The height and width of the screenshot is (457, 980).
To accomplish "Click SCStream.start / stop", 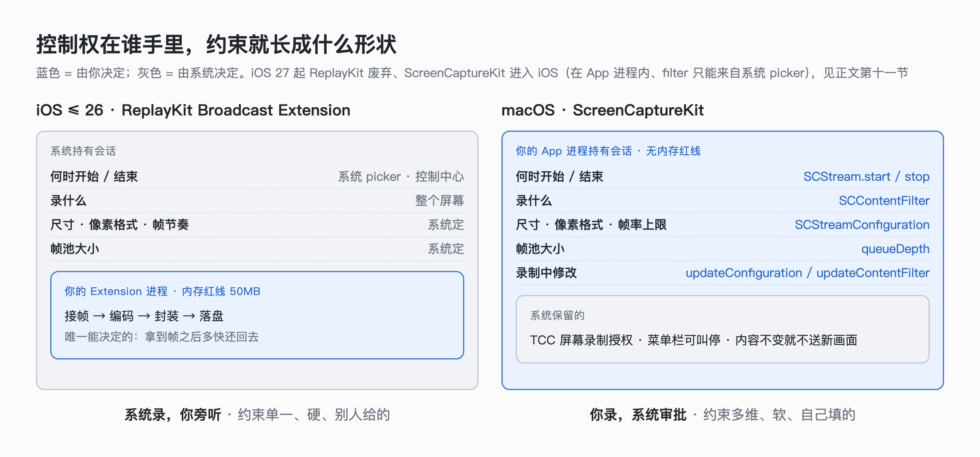I will [866, 176].
